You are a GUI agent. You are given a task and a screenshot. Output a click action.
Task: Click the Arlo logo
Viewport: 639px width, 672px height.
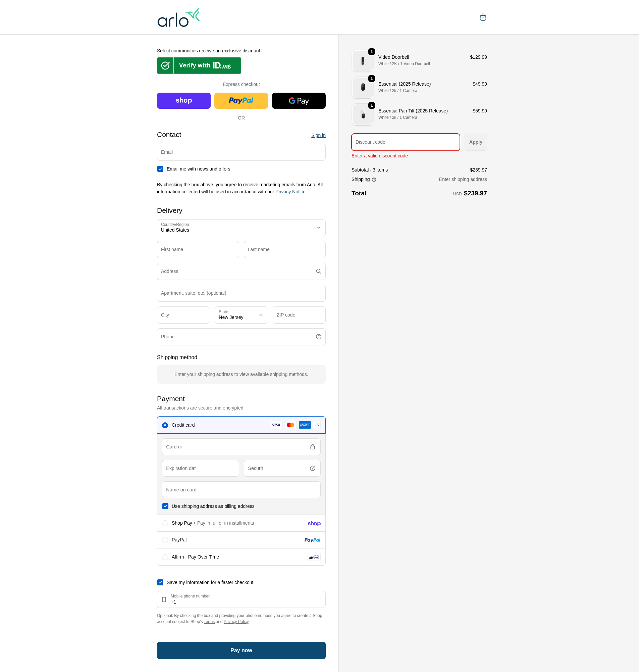pos(178,16)
